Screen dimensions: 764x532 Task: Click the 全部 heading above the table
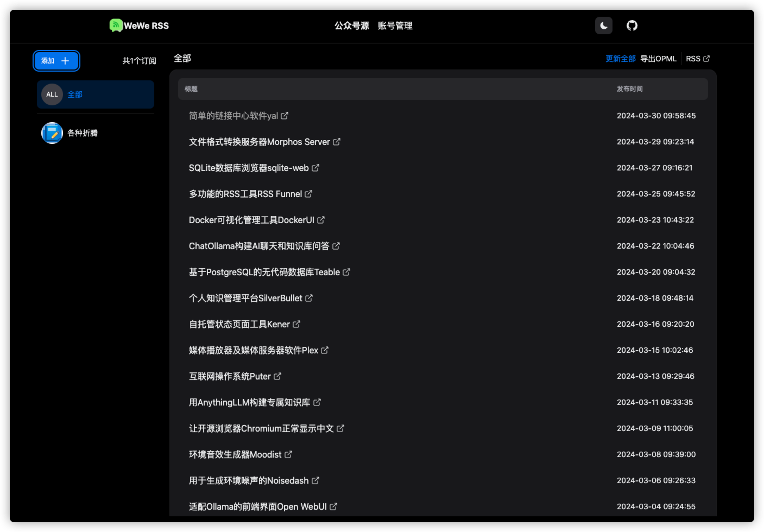(182, 58)
